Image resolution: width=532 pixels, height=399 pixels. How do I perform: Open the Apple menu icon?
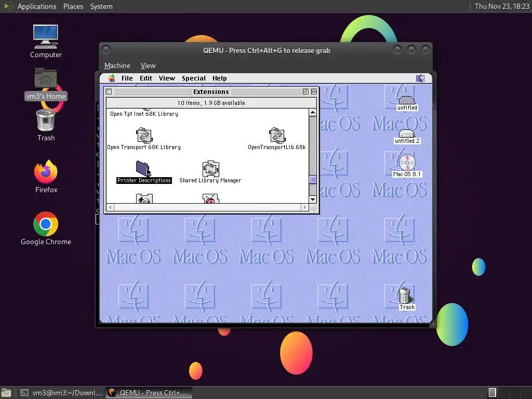click(112, 78)
